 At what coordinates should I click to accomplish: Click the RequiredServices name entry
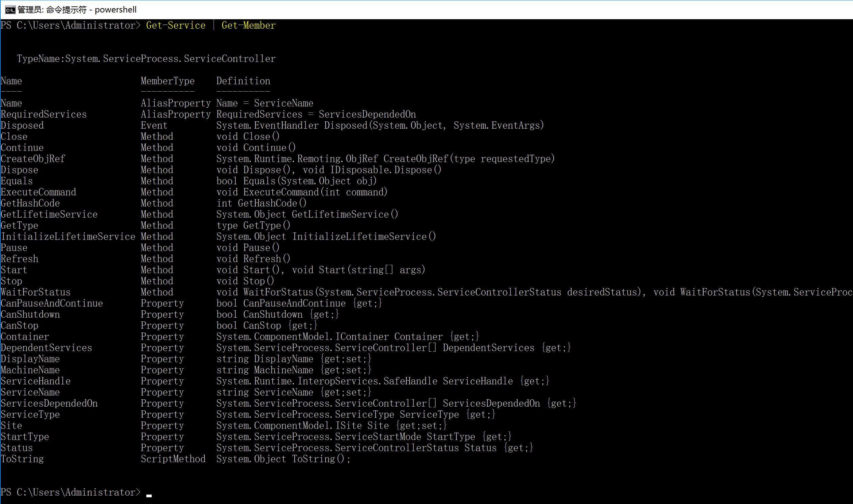point(43,115)
